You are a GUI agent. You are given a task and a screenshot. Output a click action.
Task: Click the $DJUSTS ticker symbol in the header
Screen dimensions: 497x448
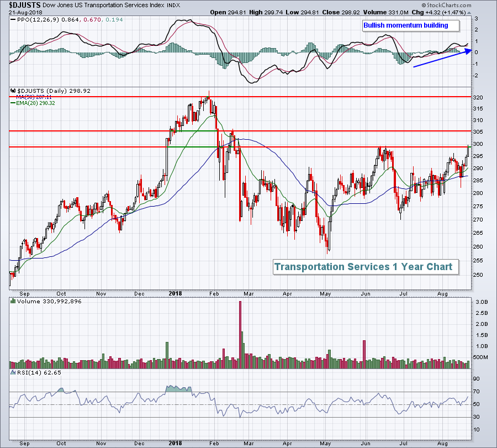click(25, 5)
